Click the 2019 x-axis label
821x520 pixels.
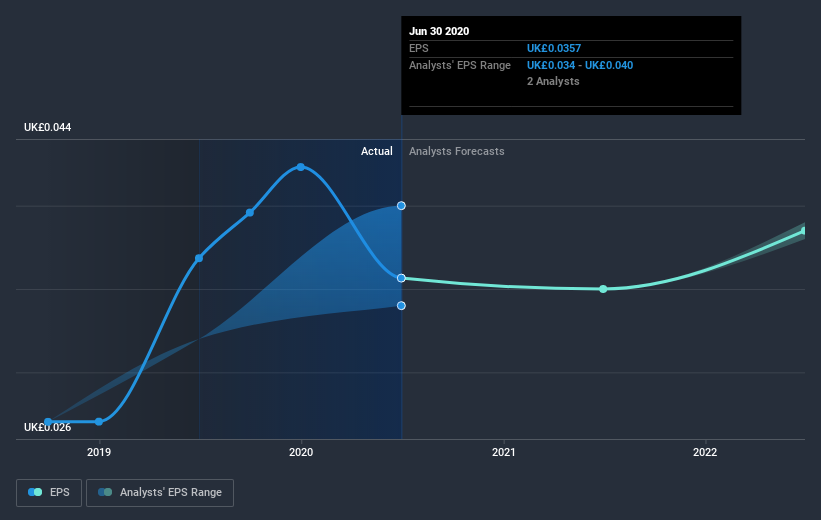coord(99,452)
